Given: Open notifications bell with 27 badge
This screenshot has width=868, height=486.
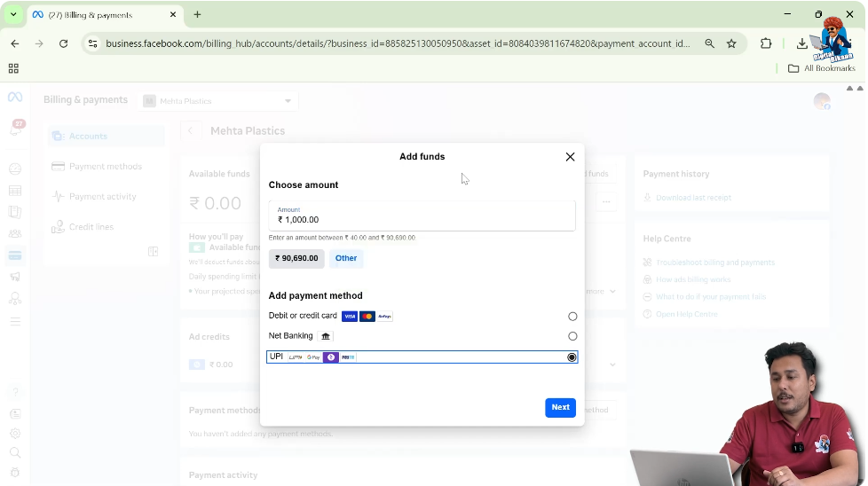Looking at the screenshot, I should 15,129.
